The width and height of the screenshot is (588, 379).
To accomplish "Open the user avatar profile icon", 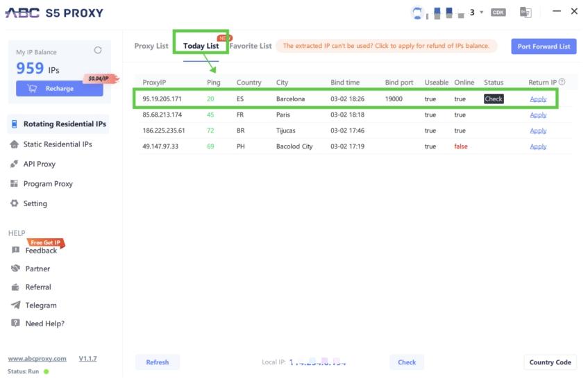I will coord(417,12).
